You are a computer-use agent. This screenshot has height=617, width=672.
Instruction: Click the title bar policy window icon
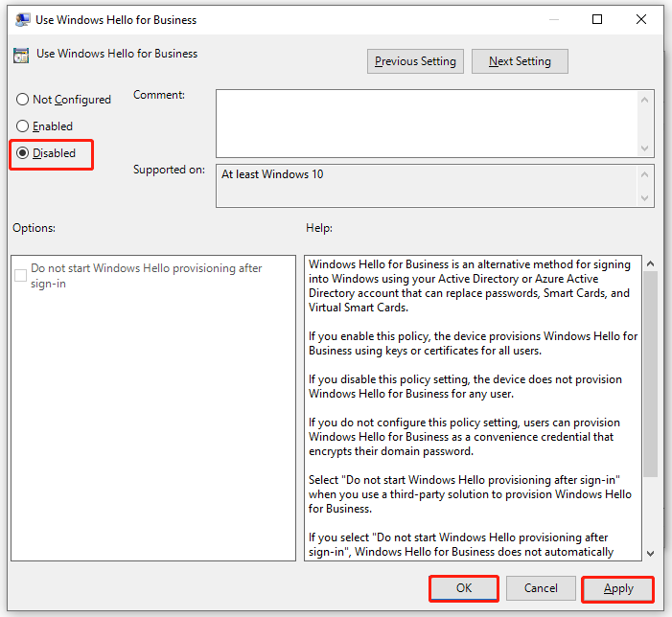tap(22, 20)
